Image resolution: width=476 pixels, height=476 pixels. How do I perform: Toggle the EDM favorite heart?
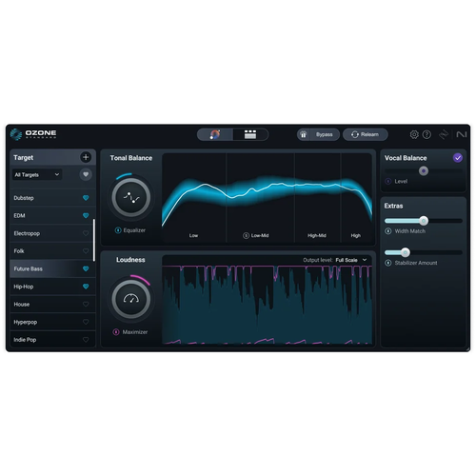[x=86, y=216]
